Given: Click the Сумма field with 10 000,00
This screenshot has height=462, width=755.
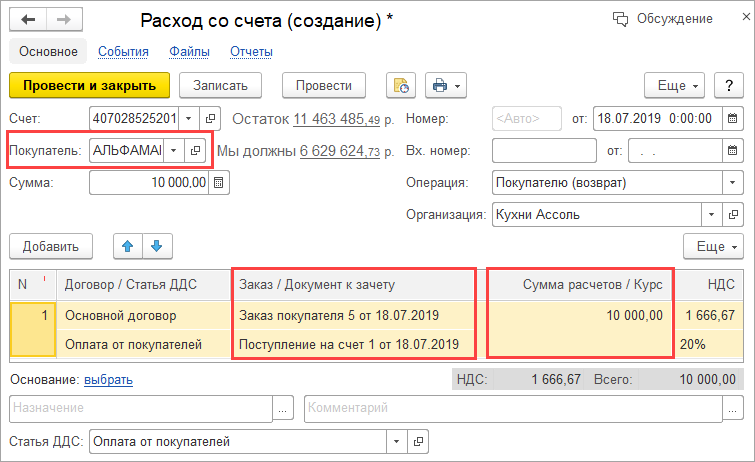Looking at the screenshot, I should click(149, 183).
